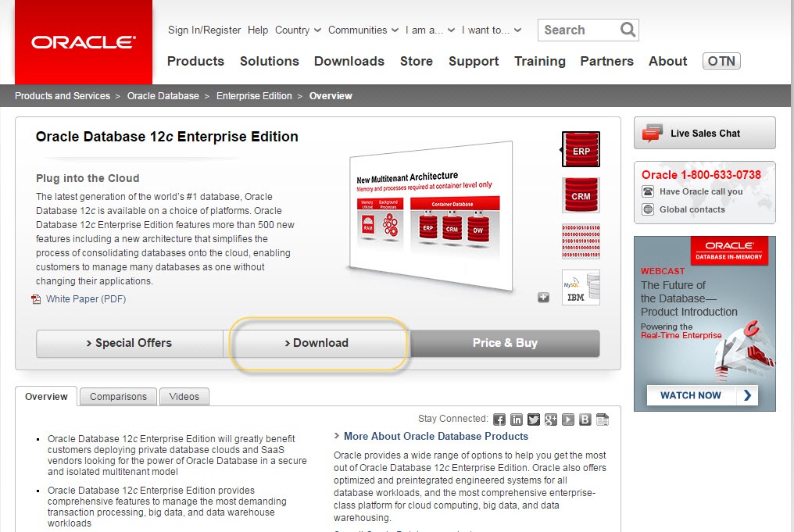
Task: Click the 'Have Oracle call you' link
Action: coord(701,191)
